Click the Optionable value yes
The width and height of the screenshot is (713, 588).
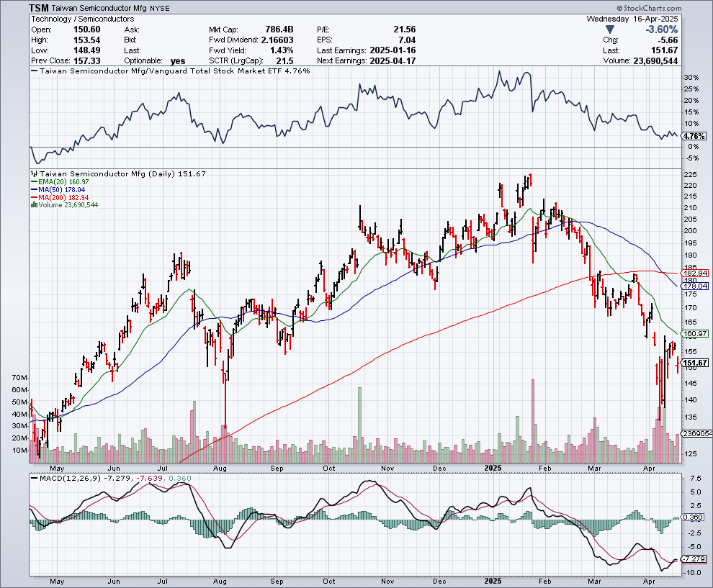click(x=178, y=61)
